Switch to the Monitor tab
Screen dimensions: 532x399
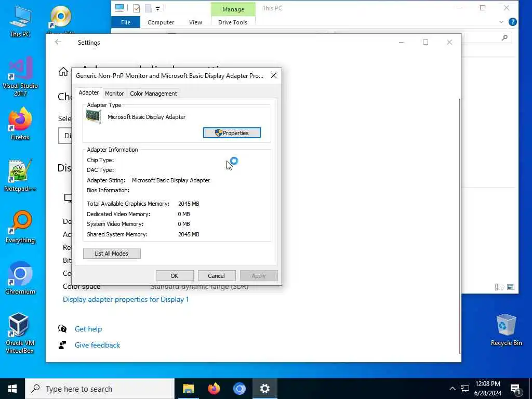pyautogui.click(x=114, y=94)
